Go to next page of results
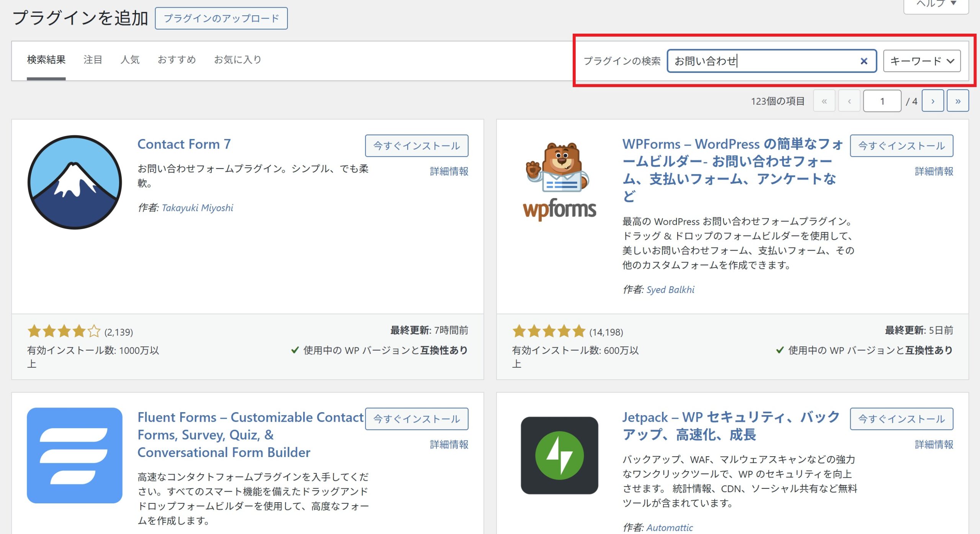 [933, 101]
